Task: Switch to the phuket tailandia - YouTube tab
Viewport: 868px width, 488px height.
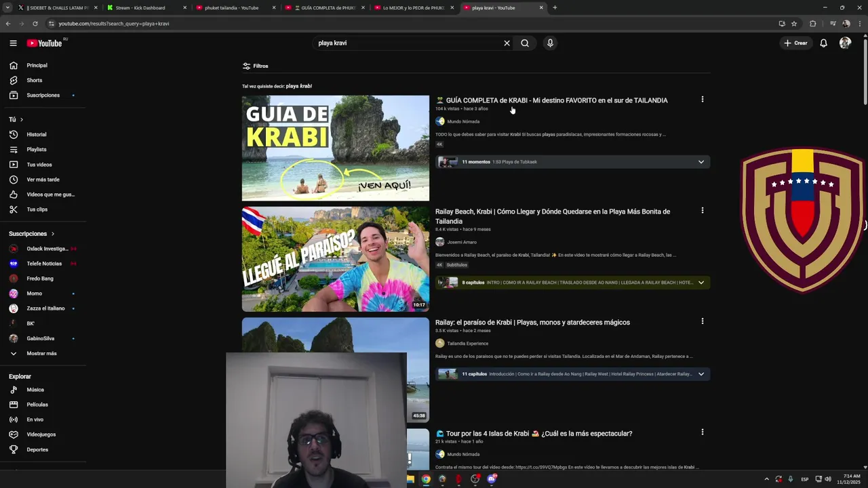Action: pos(235,7)
